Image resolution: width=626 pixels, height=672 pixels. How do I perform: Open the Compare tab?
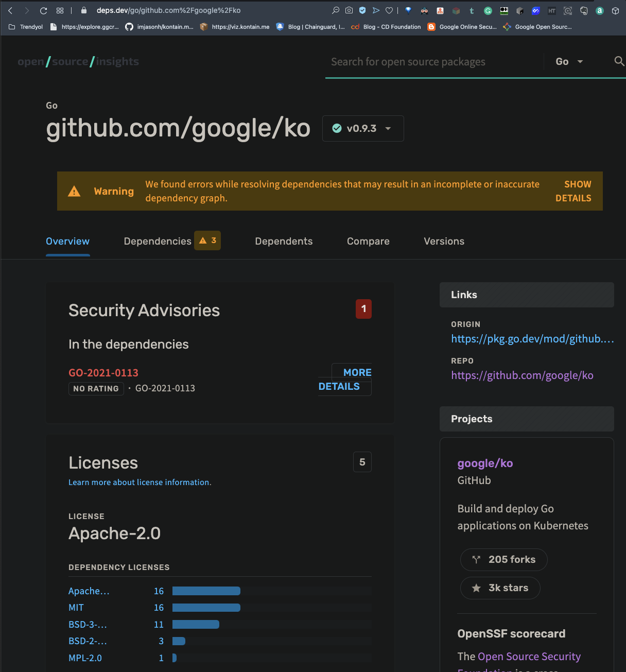point(368,241)
